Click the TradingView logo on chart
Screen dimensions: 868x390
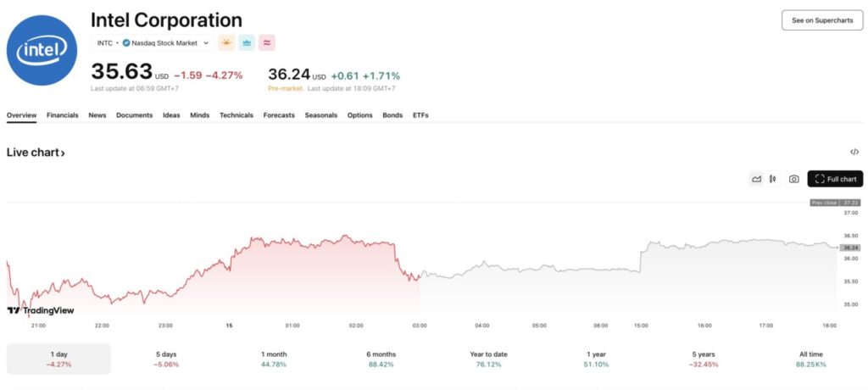tap(40, 310)
